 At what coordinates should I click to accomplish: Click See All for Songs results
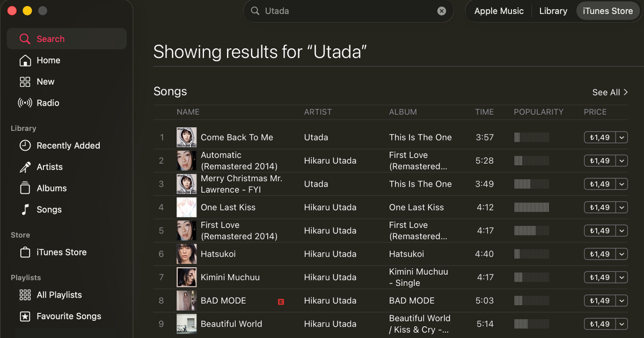[x=610, y=92]
